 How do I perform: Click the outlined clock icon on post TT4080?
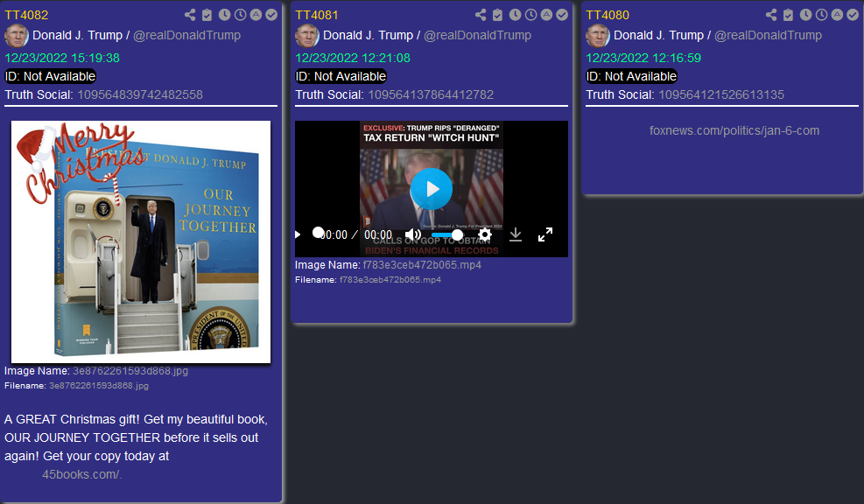coord(822,15)
